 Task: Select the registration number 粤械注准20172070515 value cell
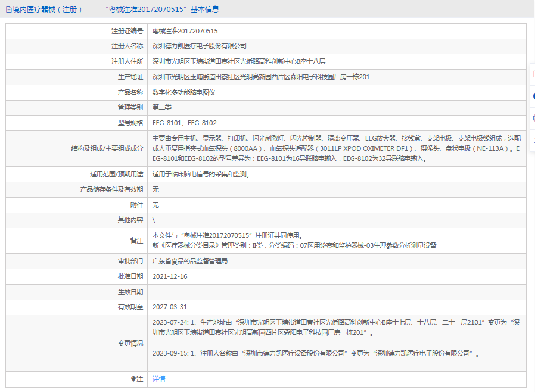[185, 31]
